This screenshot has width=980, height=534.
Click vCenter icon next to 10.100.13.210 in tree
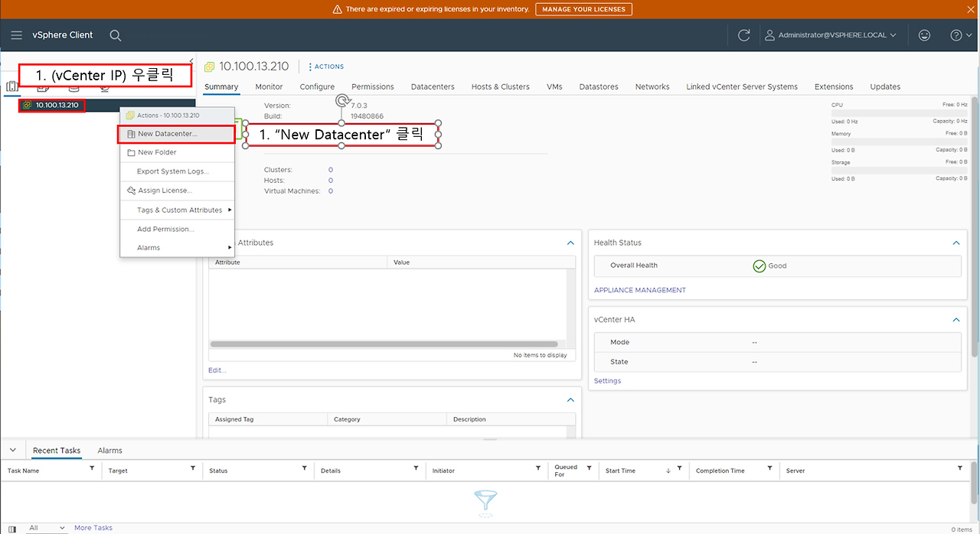pyautogui.click(x=27, y=105)
